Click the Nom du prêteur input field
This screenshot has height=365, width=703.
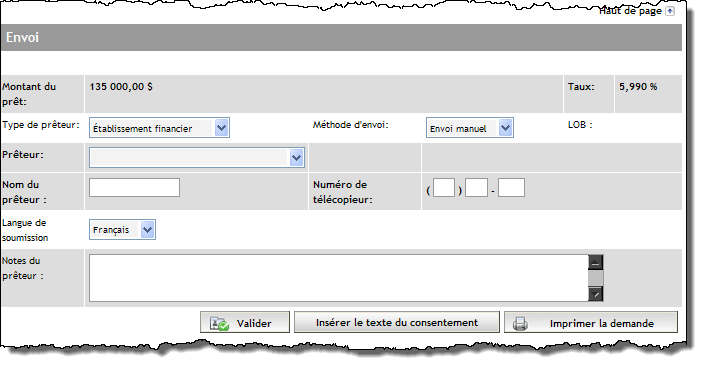pos(135,187)
